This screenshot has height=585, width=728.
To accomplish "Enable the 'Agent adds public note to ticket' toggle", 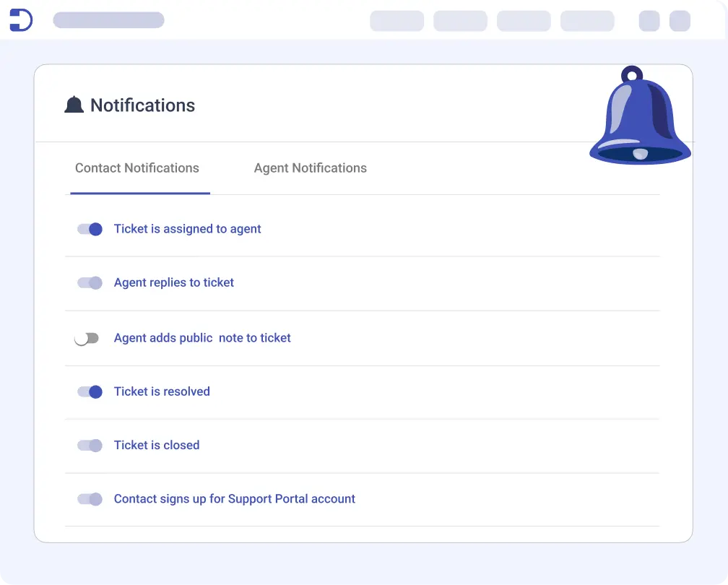I will pyautogui.click(x=87, y=338).
